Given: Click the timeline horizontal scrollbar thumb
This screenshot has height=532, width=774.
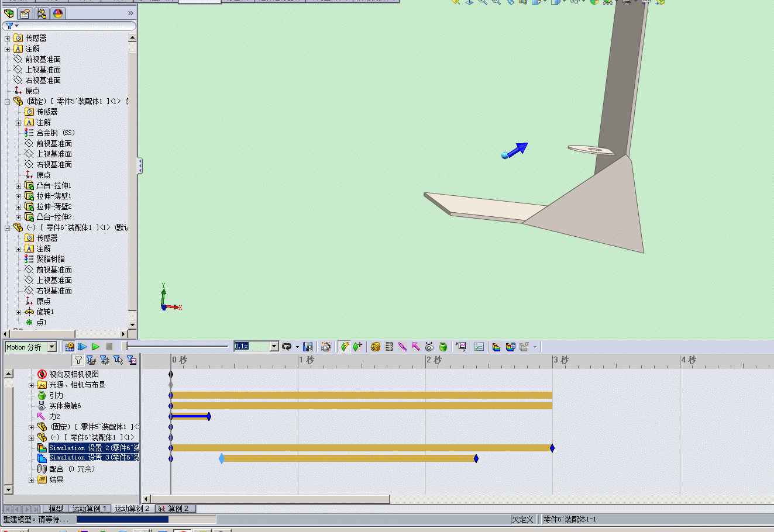Looking at the screenshot, I should (270, 499).
